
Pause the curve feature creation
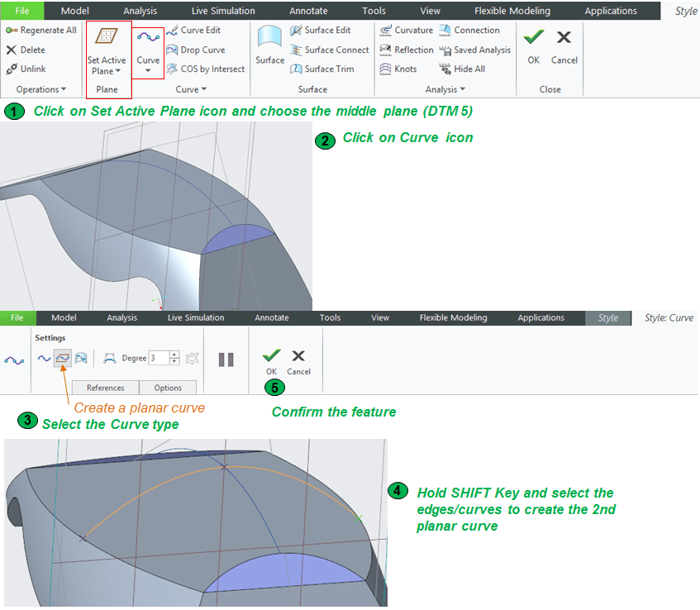[226, 360]
